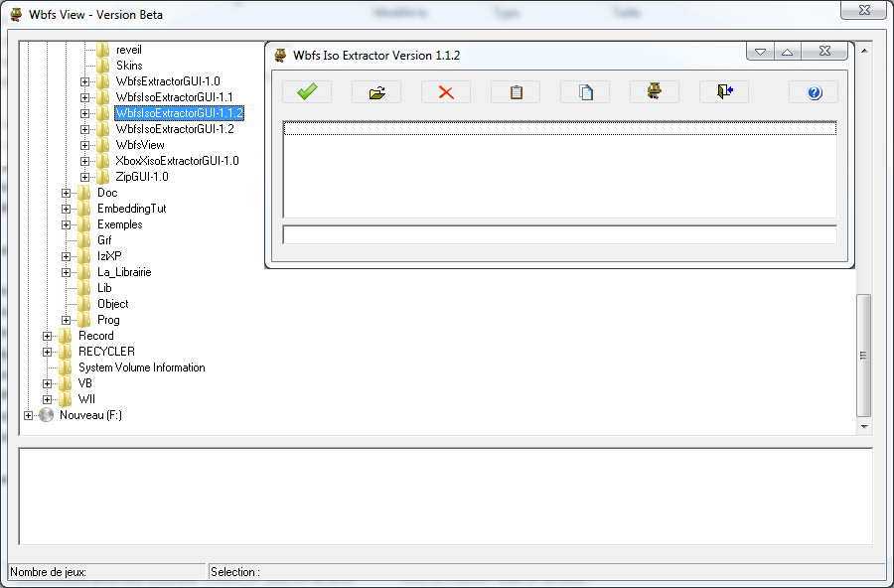This screenshot has height=588, width=894.
Task: Expand the Nouveau (F:) drive node
Action: click(28, 415)
